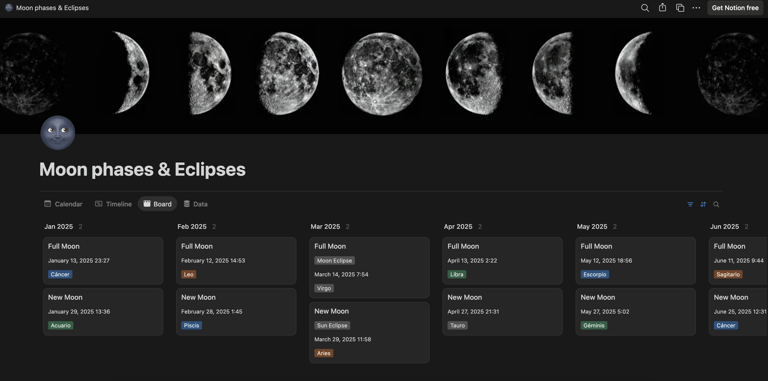Click the Cáncer tag in June column

click(x=726, y=325)
